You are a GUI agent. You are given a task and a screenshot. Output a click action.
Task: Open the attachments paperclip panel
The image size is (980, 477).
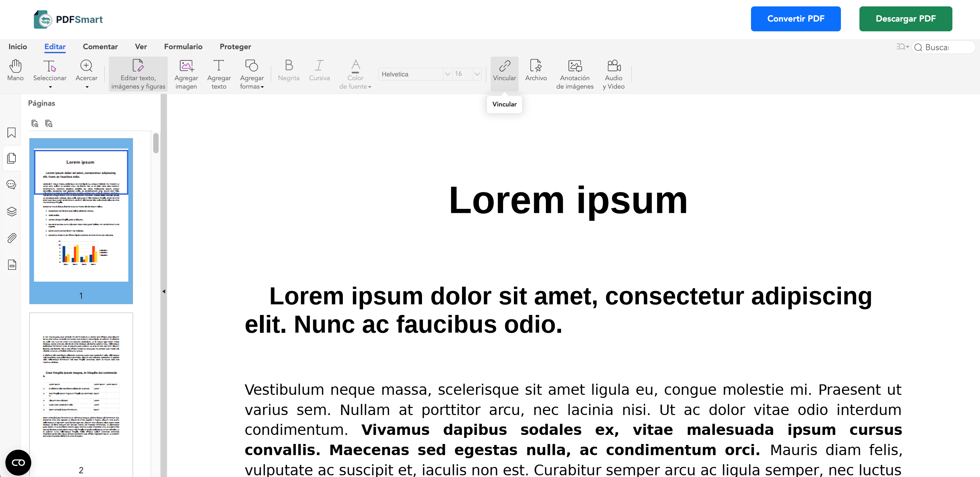pyautogui.click(x=11, y=238)
